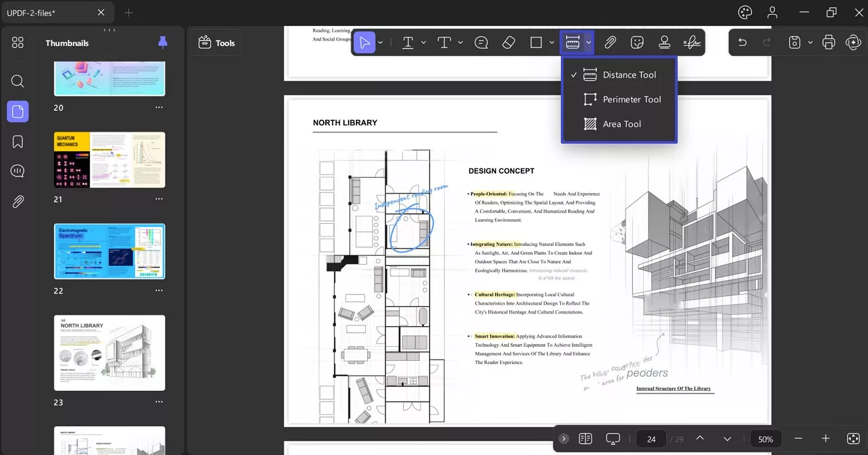Add a sticky note comment
This screenshot has width=868, height=455.
pos(481,43)
